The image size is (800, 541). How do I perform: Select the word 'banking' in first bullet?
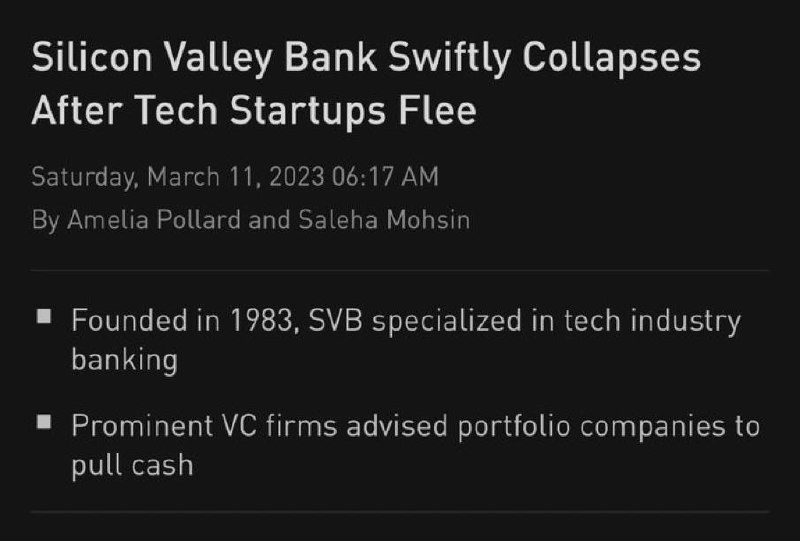point(124,360)
